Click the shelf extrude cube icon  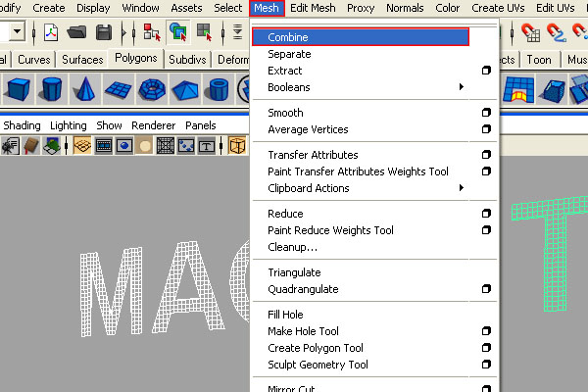[x=552, y=91]
